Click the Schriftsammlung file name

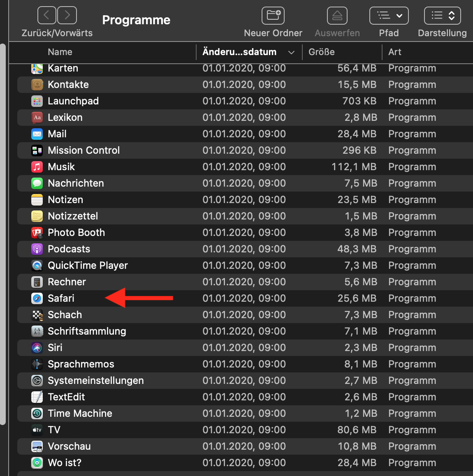click(x=87, y=331)
